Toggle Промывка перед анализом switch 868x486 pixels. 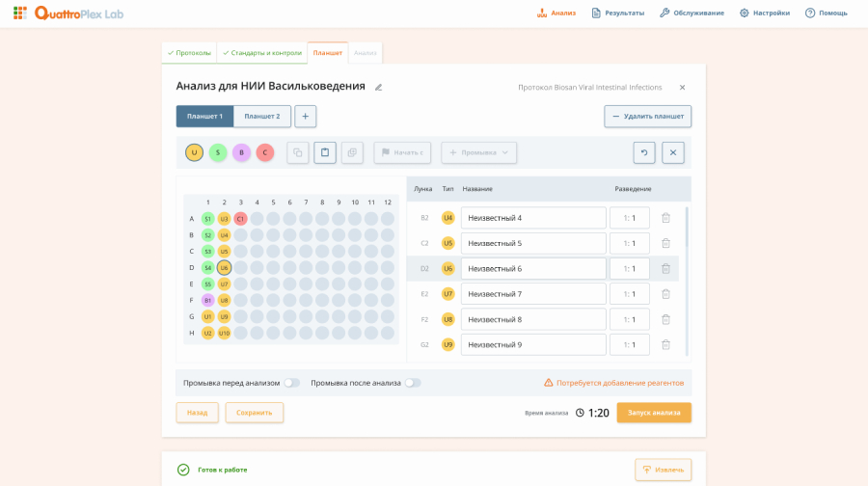(x=291, y=383)
